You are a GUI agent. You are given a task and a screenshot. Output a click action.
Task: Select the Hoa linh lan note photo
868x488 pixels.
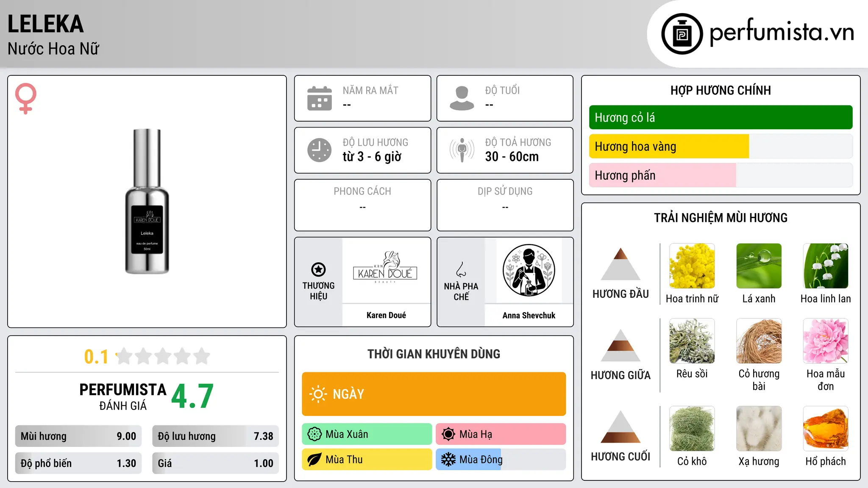826,266
